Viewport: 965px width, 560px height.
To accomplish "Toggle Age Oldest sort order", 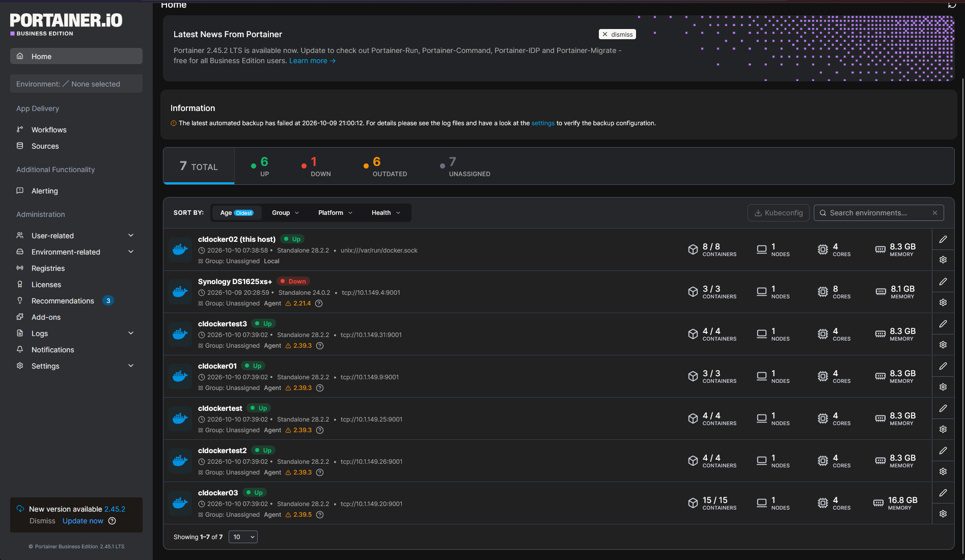I will click(237, 213).
